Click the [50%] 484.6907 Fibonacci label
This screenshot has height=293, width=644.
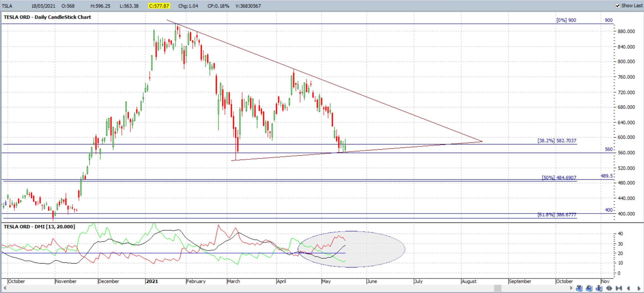(x=559, y=178)
